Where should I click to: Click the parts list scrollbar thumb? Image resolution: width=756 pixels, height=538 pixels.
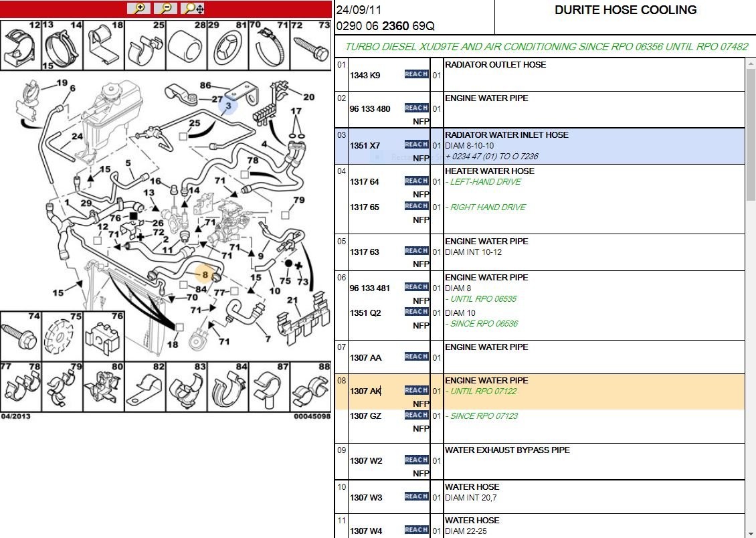751,134
